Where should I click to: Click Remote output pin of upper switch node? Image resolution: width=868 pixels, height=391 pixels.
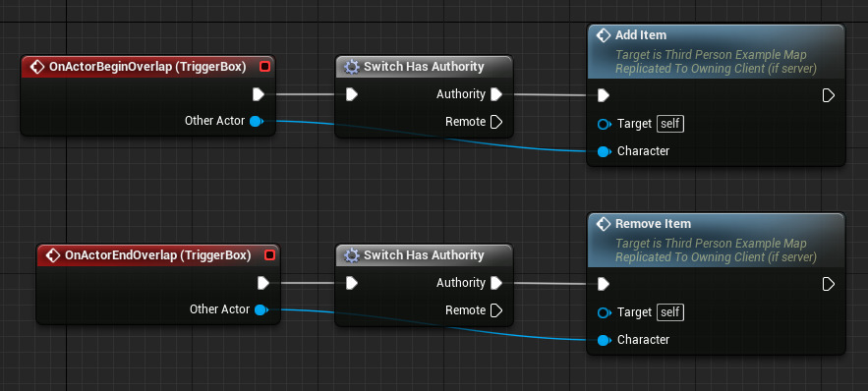pyautogui.click(x=496, y=122)
